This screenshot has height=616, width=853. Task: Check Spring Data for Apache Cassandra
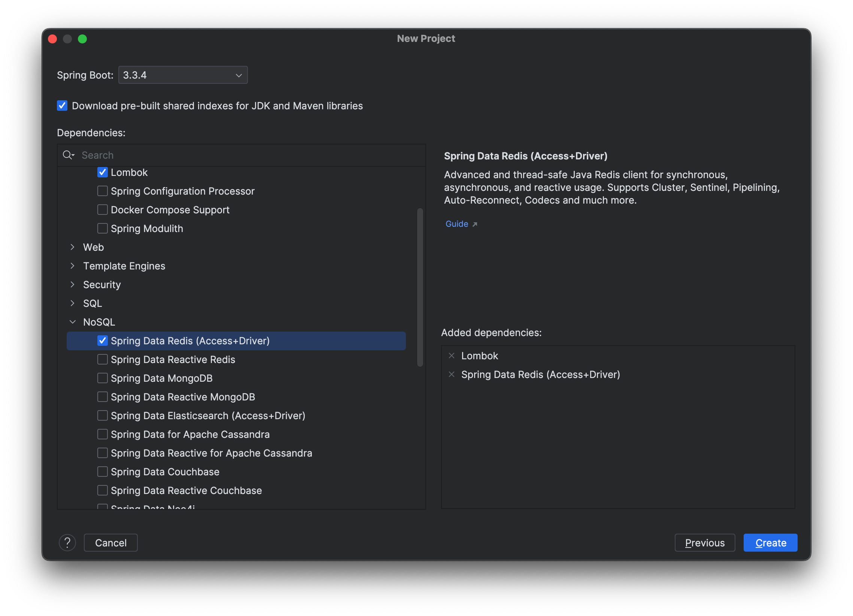click(x=102, y=435)
